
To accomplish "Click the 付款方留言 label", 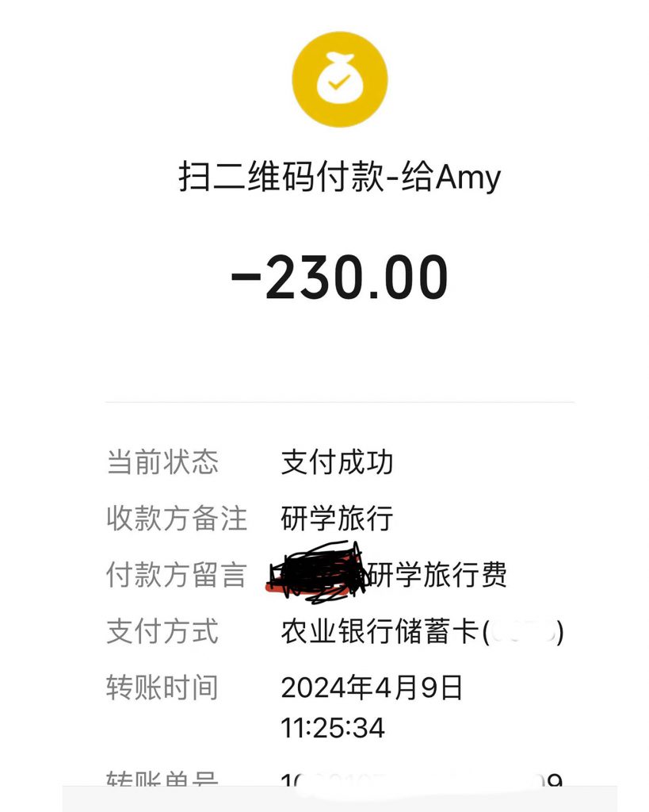I will [x=177, y=576].
